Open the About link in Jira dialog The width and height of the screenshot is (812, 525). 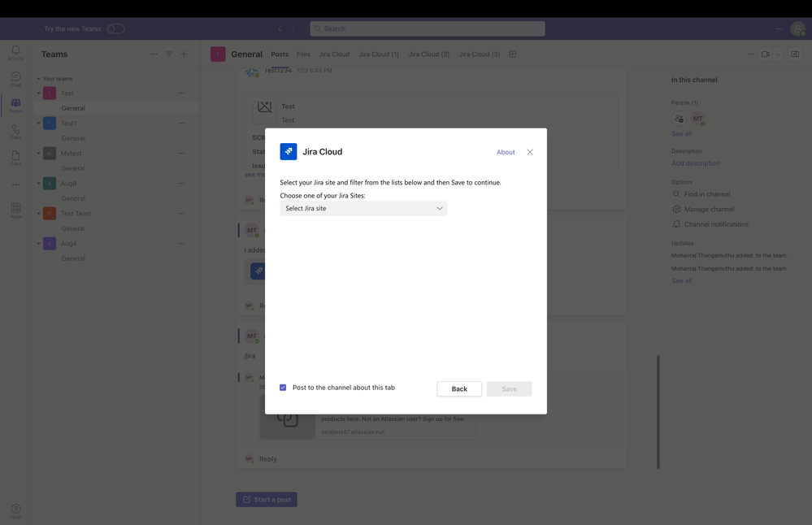coord(506,152)
